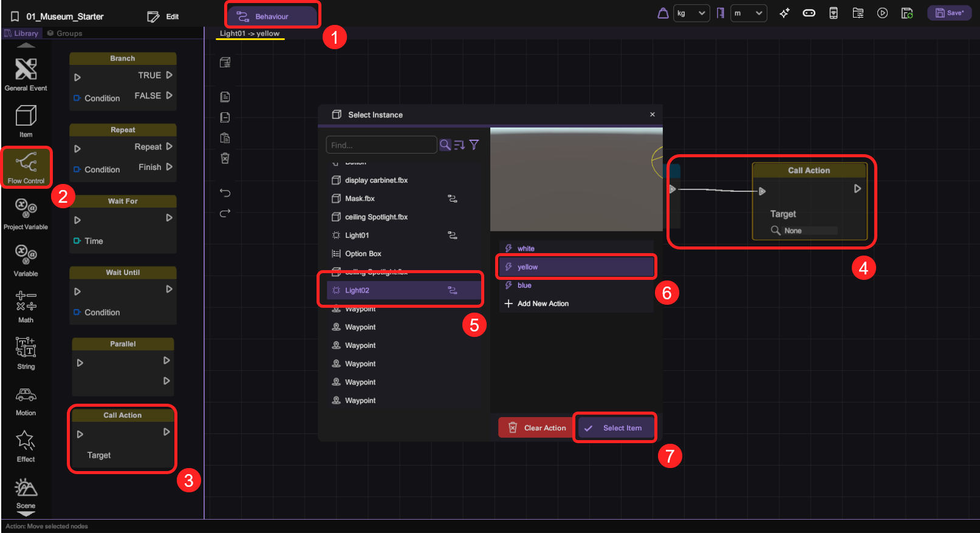The width and height of the screenshot is (980, 533).
Task: Click the Select Item button
Action: [615, 428]
